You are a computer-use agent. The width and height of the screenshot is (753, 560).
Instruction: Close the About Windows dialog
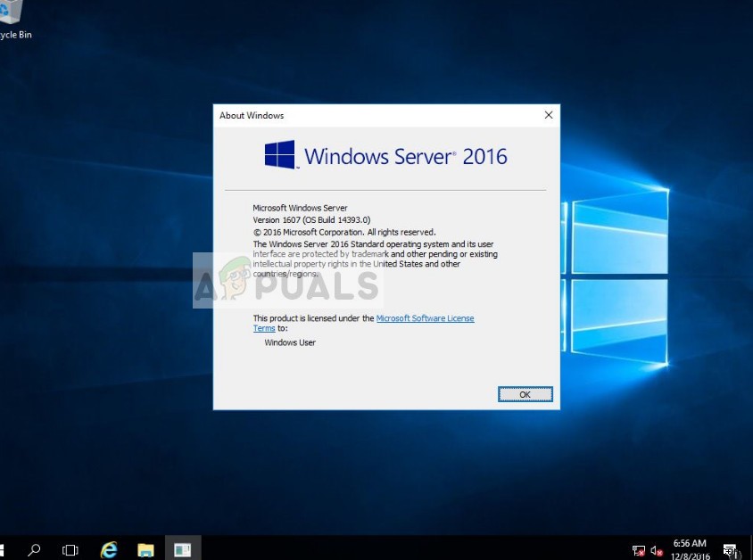[549, 115]
